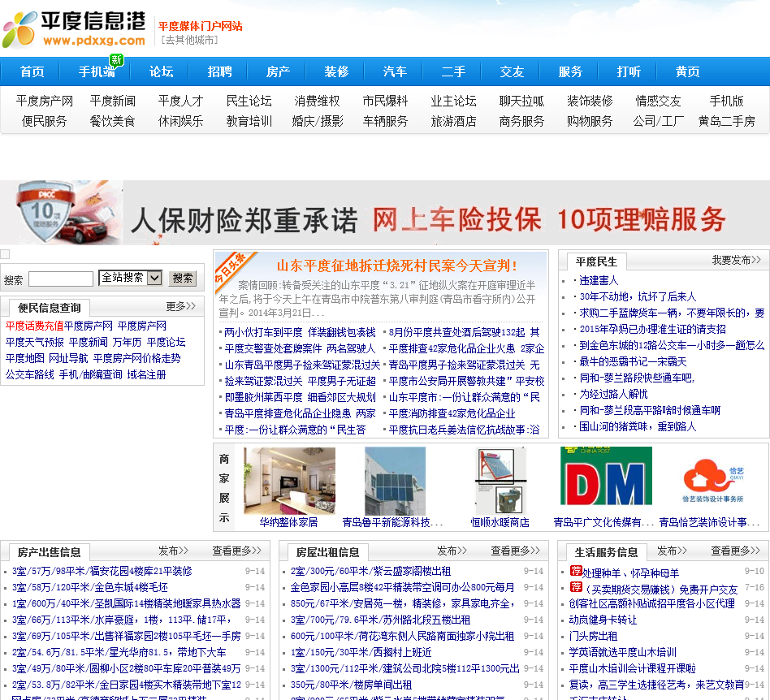Screen dimensions: 770x700
Task: Open the 房产 nav tab
Action: [x=278, y=71]
